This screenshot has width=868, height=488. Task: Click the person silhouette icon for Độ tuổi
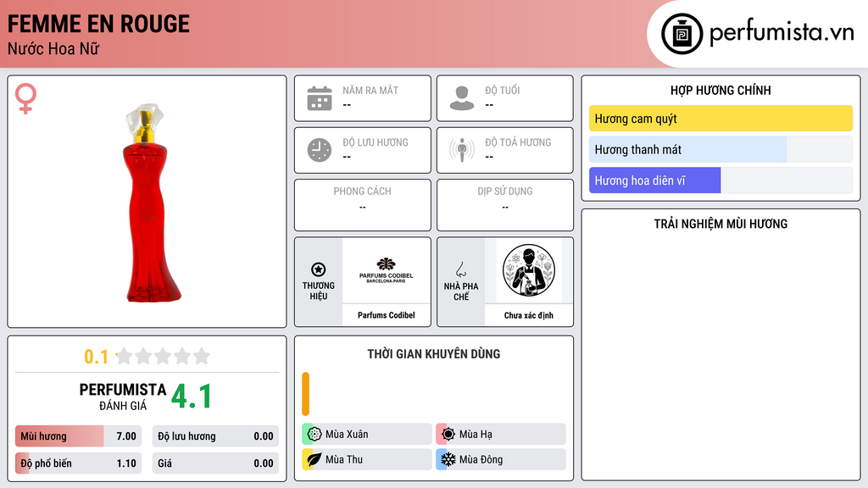click(x=462, y=98)
